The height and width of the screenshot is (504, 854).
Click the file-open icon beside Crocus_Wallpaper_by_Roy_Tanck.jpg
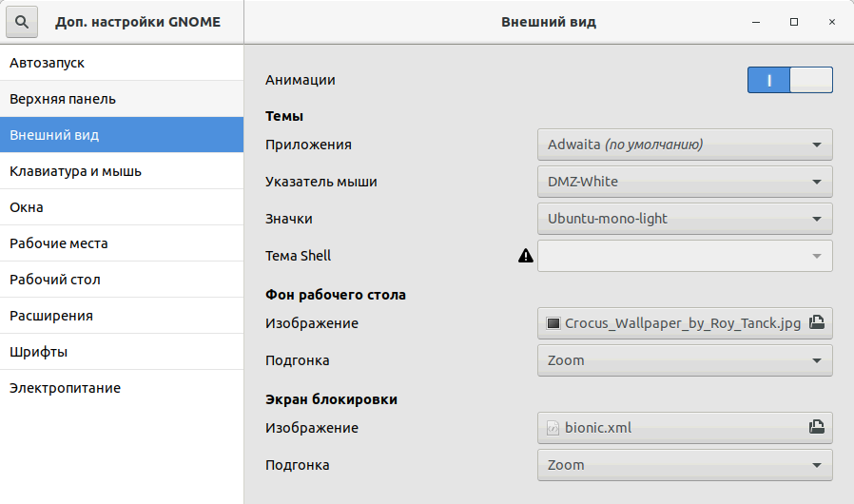point(816,322)
